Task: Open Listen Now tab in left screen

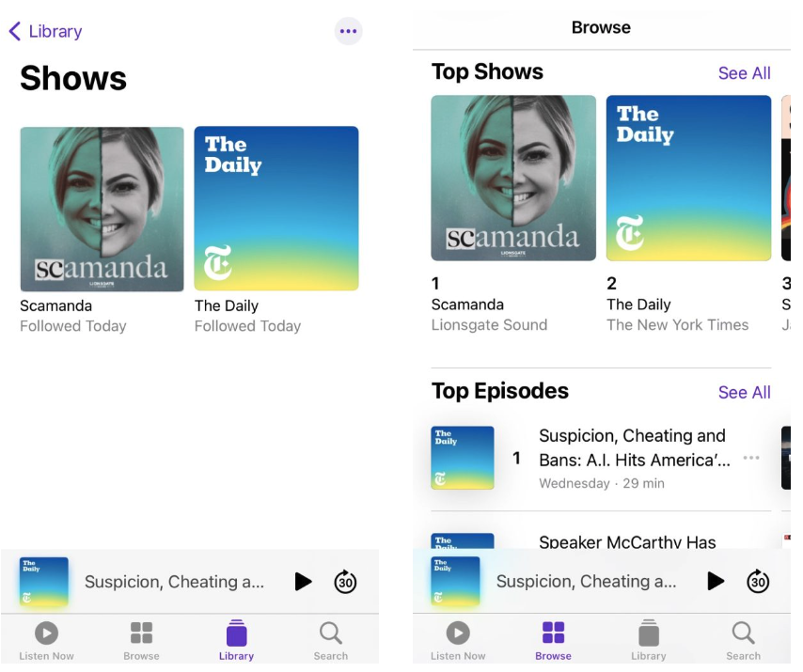Action: click(46, 640)
